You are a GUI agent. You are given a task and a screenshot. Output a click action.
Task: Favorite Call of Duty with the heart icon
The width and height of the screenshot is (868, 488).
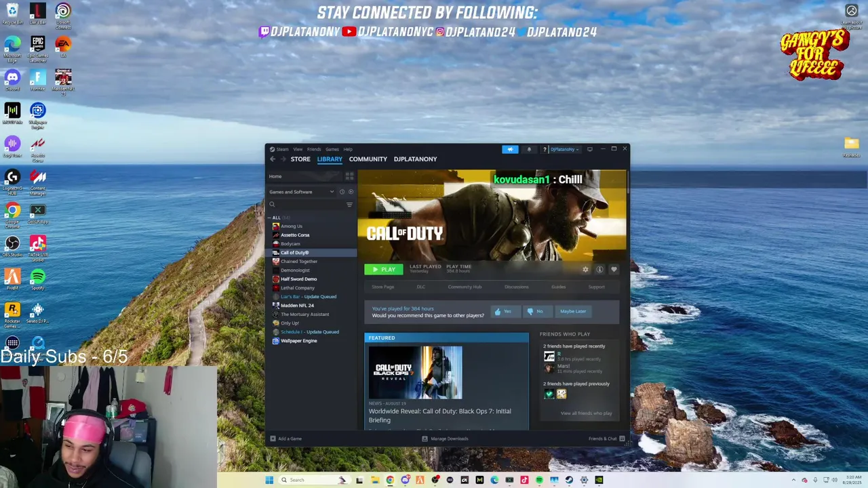click(614, 270)
